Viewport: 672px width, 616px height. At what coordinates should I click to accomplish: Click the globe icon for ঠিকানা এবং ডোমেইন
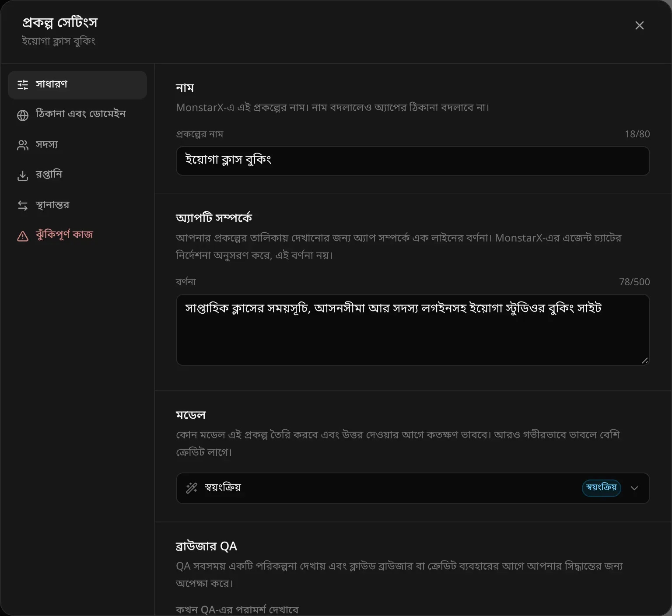pos(23,115)
